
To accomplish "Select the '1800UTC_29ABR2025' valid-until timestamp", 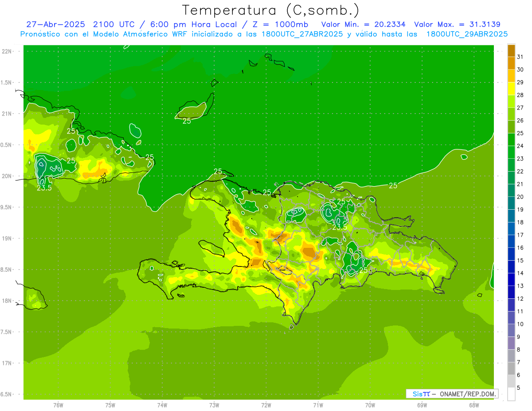I will (467, 34).
